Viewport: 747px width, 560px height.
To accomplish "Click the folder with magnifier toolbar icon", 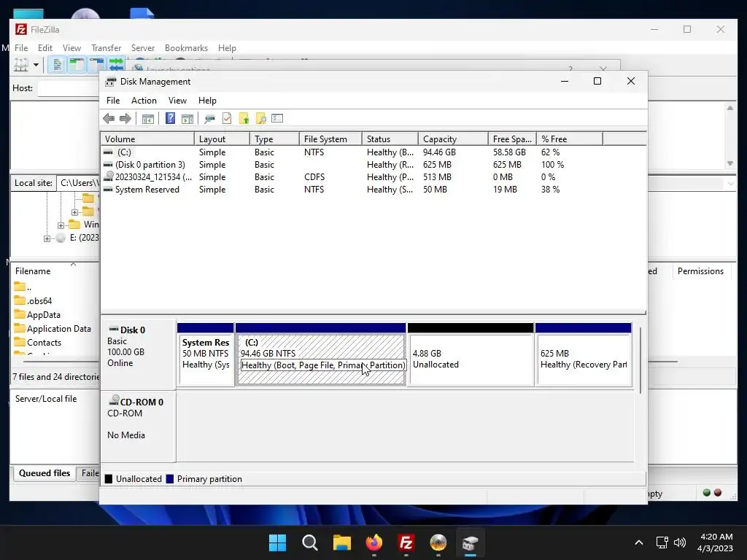I will [x=260, y=119].
